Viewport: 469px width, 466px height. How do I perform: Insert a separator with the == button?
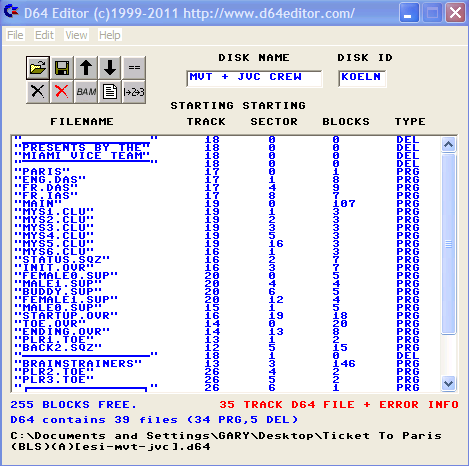coord(134,68)
